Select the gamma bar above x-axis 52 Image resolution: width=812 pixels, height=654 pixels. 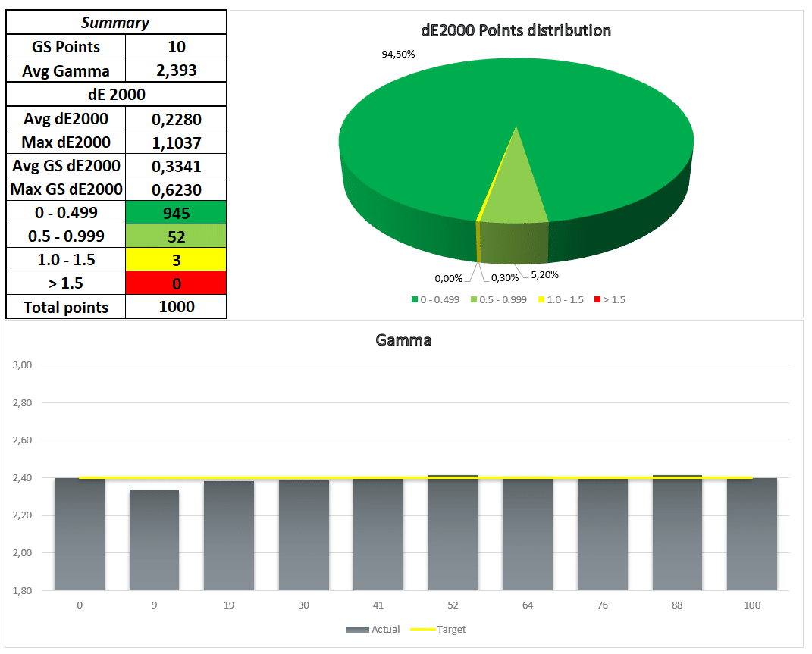coord(453,533)
